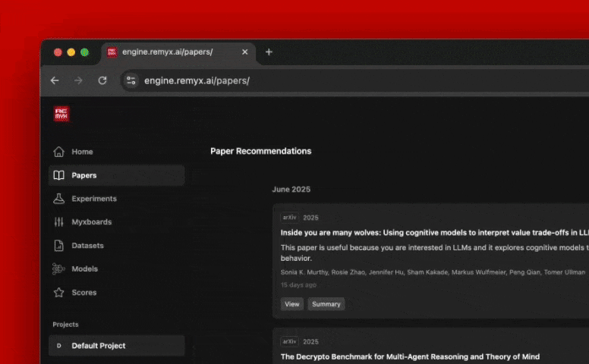Click the yellow macOS minimize button
Image resolution: width=589 pixels, height=364 pixels.
71,52
